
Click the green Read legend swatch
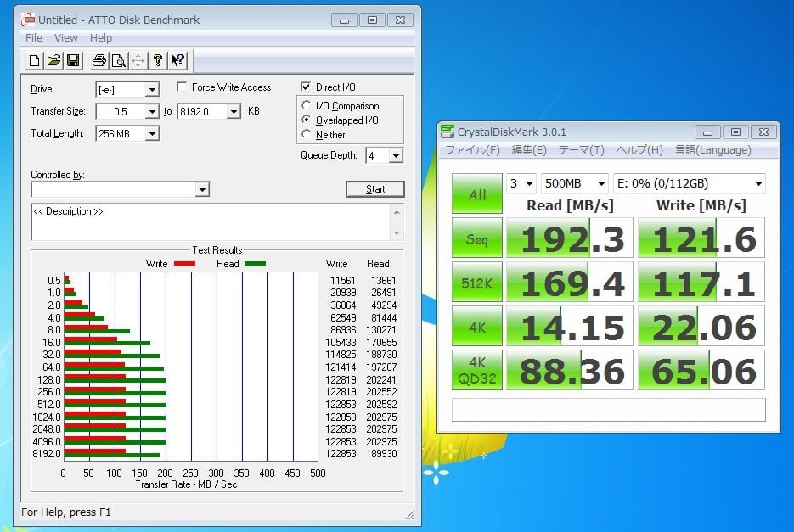tap(256, 263)
